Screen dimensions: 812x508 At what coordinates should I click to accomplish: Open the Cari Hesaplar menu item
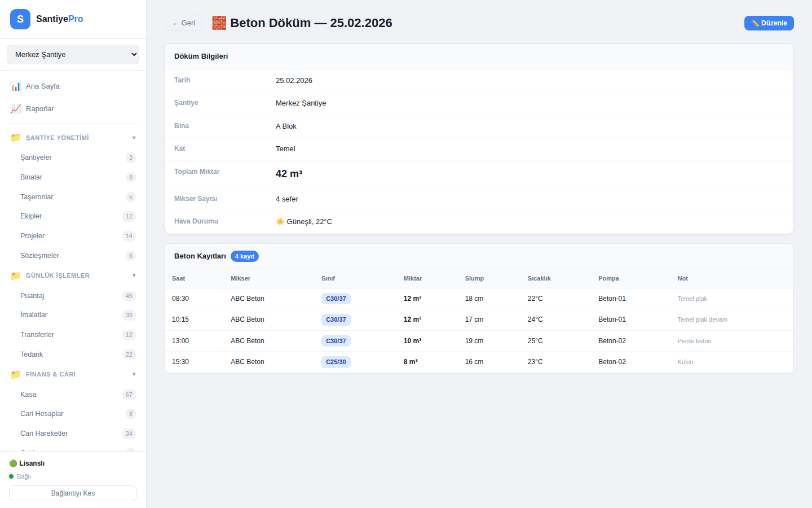point(42,414)
